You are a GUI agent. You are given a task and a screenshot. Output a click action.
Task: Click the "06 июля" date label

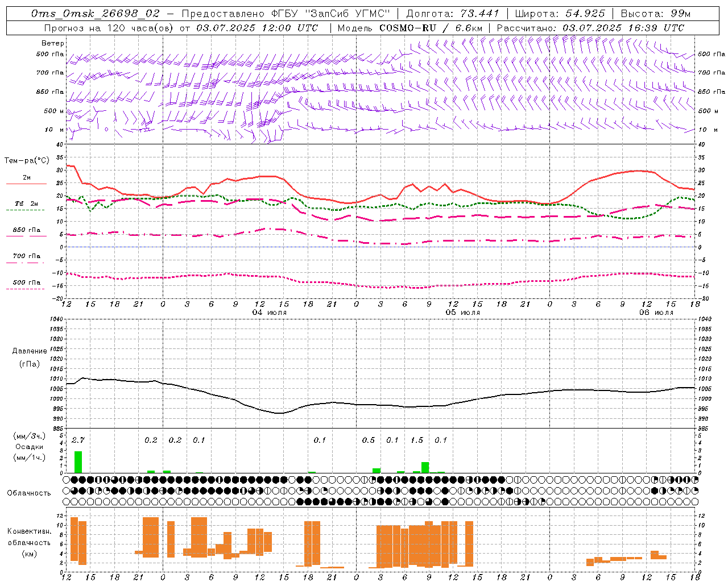pyautogui.click(x=656, y=313)
